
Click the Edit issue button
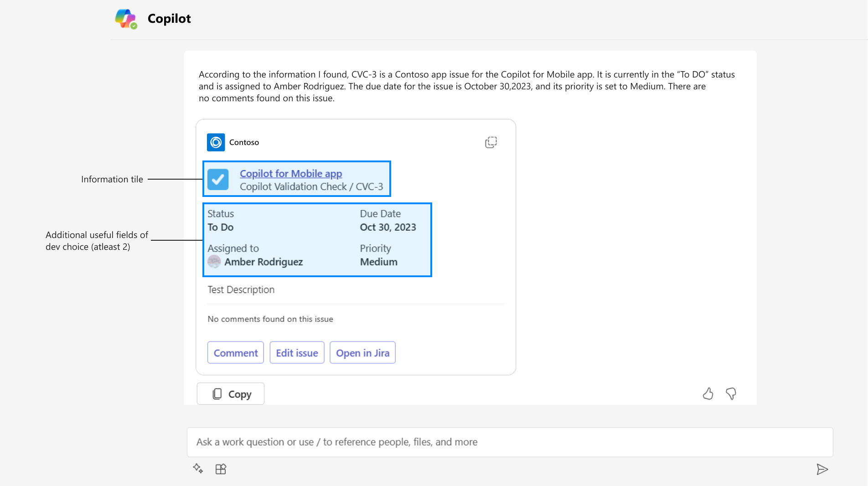tap(297, 353)
